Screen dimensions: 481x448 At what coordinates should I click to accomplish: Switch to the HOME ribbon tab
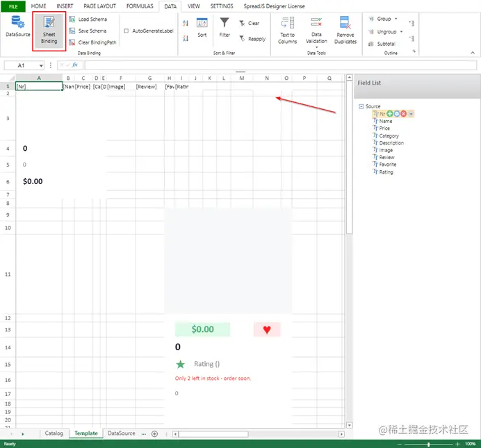[x=38, y=6]
